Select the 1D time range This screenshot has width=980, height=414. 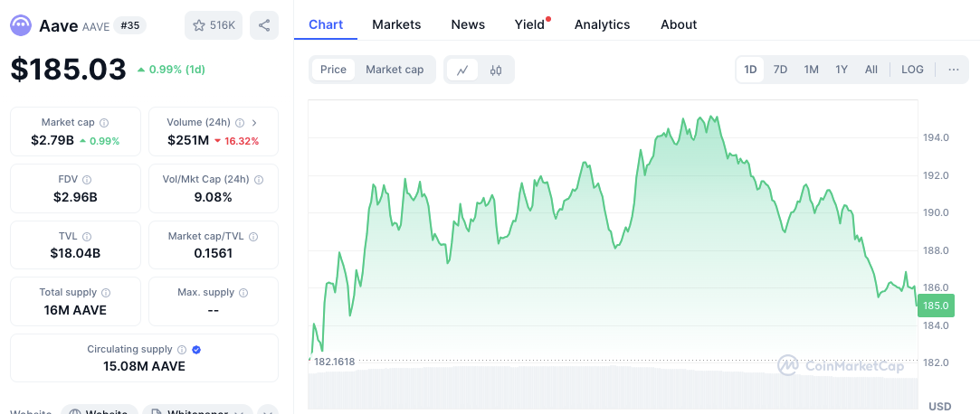(750, 70)
